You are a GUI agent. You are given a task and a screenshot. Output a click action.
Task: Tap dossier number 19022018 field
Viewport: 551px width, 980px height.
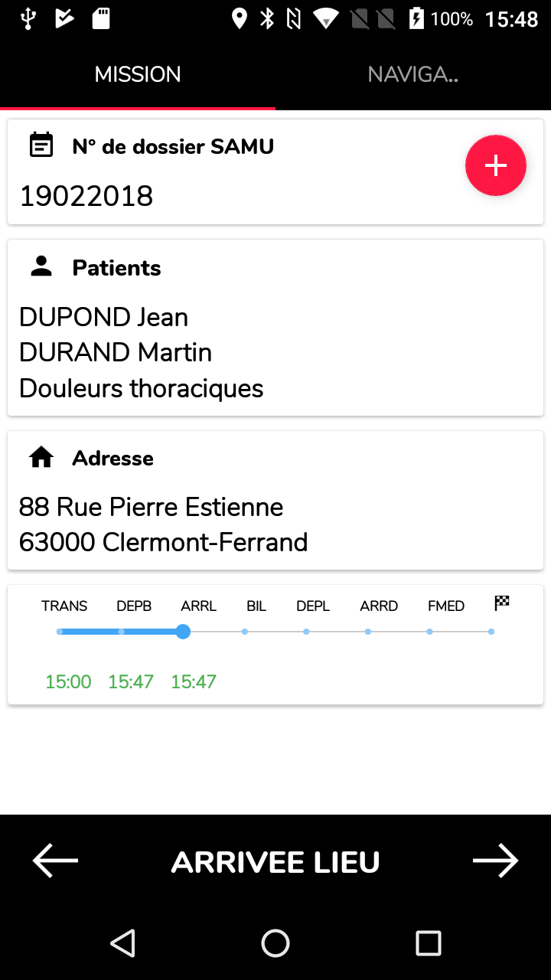coord(86,196)
